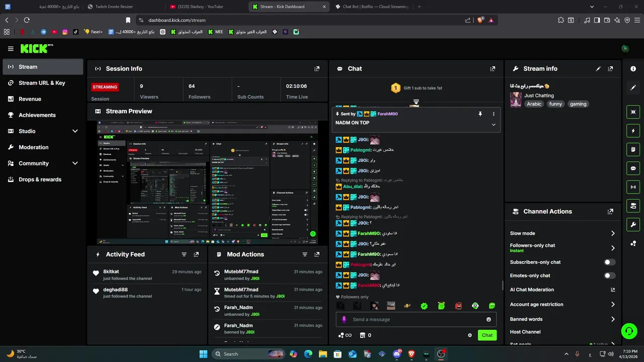Select Stream in the sidebar
The width and height of the screenshot is (644, 362).
(43, 67)
